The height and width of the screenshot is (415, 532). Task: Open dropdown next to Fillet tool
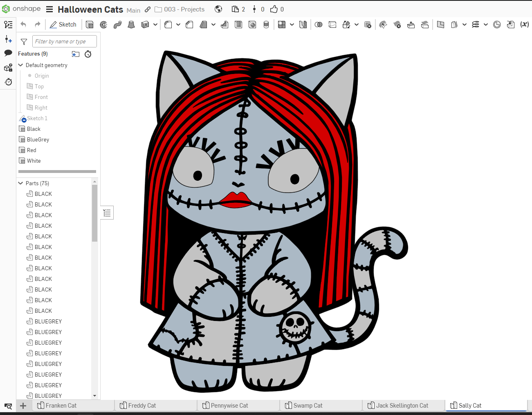(178, 25)
